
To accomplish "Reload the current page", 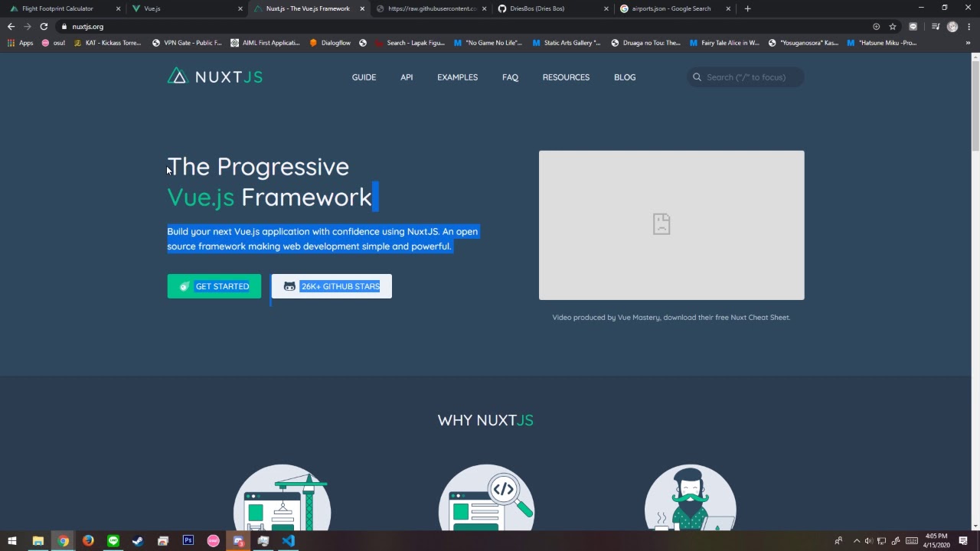I will 44,26.
